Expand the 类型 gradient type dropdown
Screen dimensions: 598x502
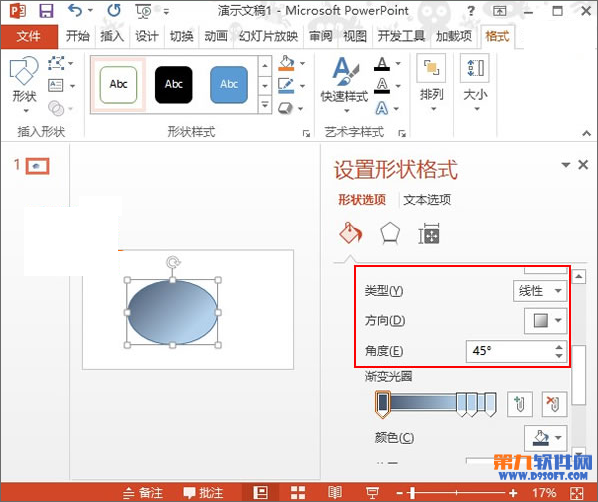click(540, 291)
